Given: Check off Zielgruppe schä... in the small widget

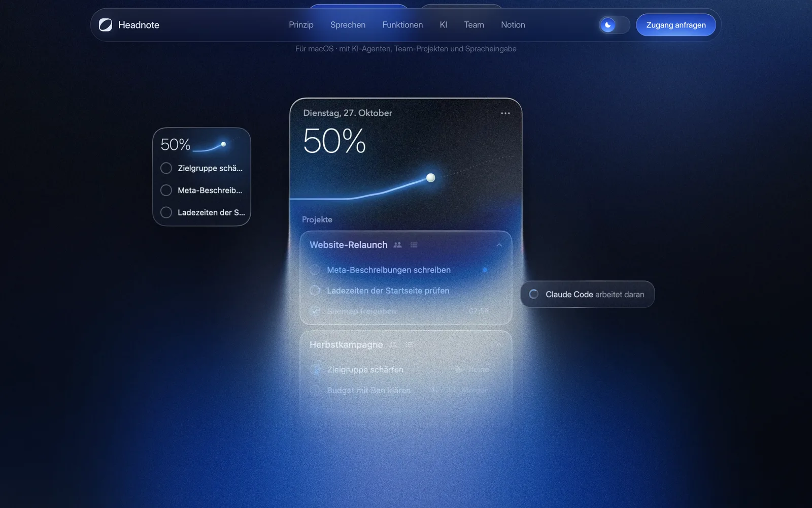Looking at the screenshot, I should [166, 168].
